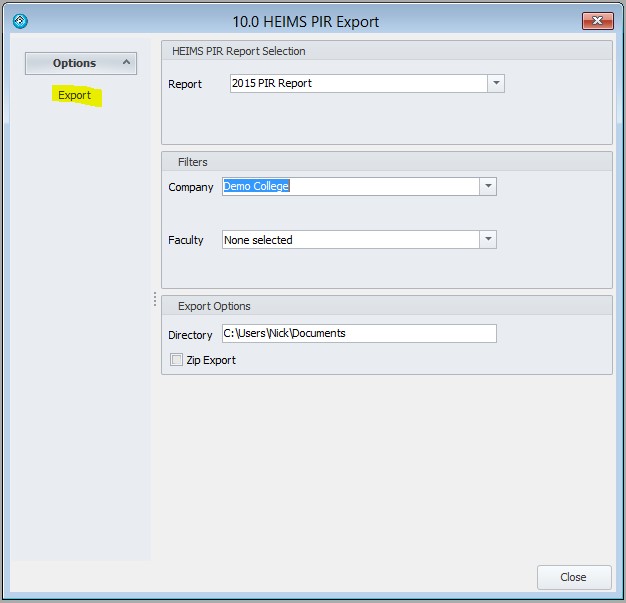Click the application icon in the title bar
Screen dimensions: 626x603
point(19,21)
